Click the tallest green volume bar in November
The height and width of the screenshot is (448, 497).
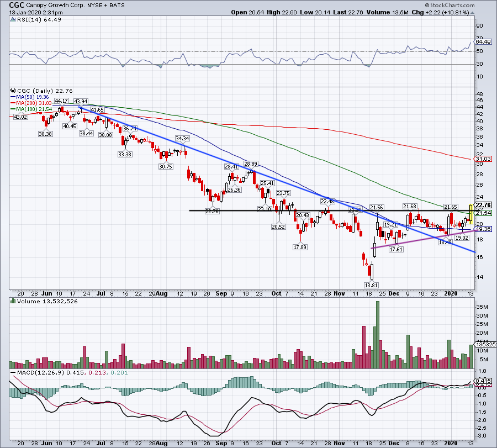coord(378,335)
